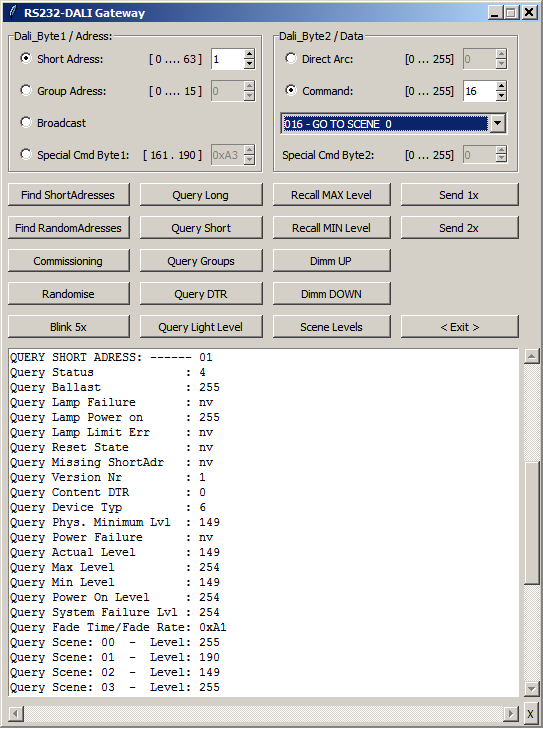Click the Send 2x button

459,228
